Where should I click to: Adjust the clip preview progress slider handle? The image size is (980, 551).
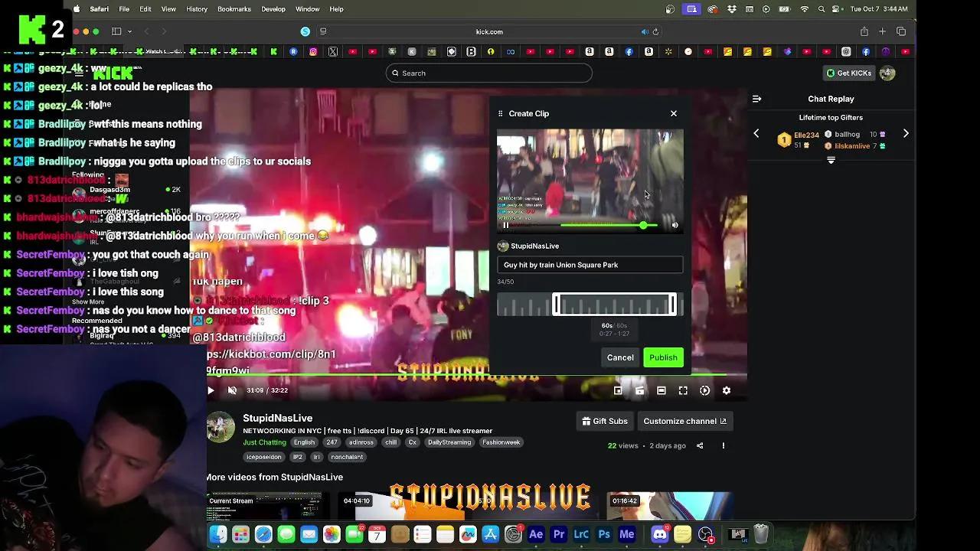[643, 225]
